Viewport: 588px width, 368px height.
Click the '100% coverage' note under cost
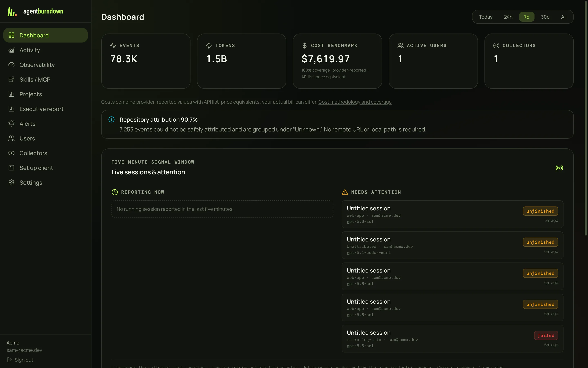335,74
